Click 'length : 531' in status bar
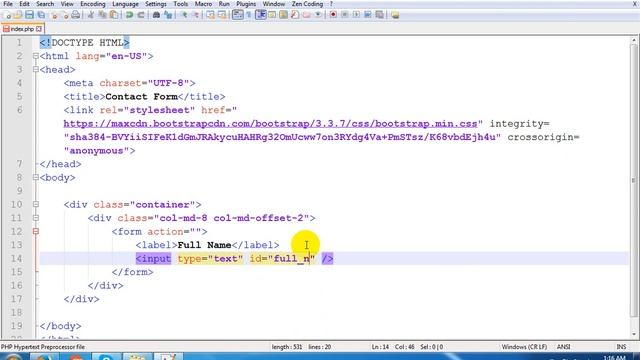Screen dimensions: 640x360 tap(287, 347)
